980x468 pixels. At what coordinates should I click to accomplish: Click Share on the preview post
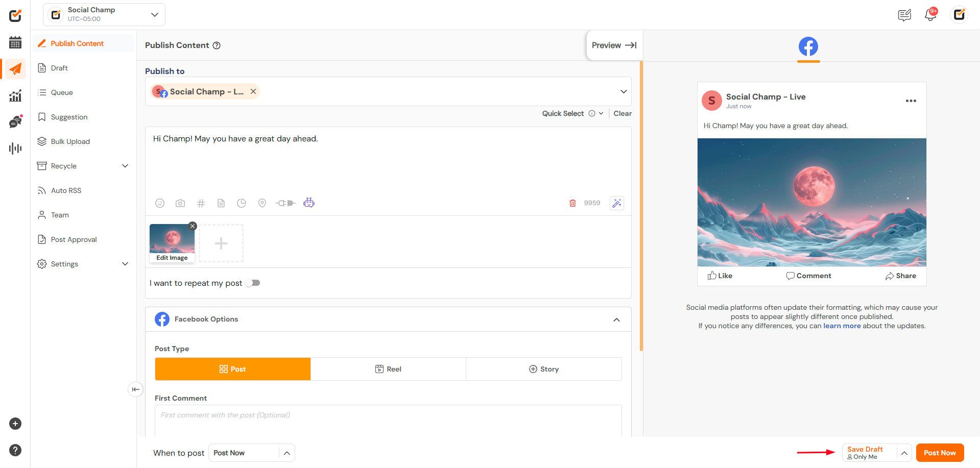[901, 276]
